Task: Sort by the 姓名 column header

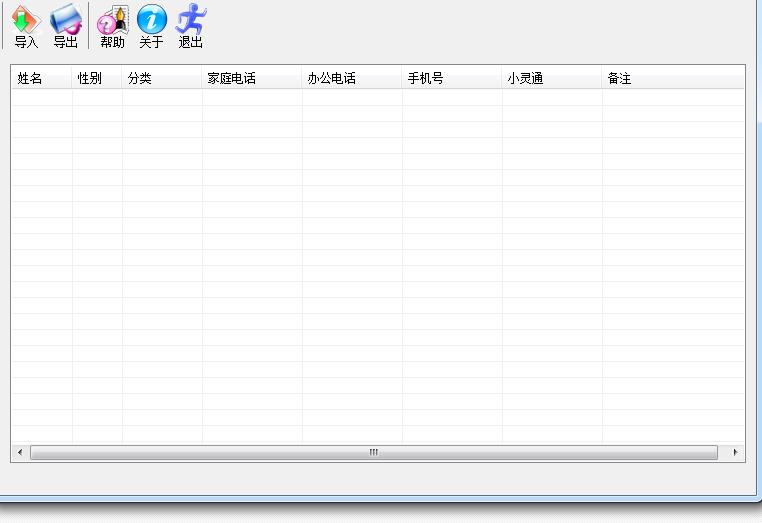Action: pyautogui.click(x=42, y=78)
